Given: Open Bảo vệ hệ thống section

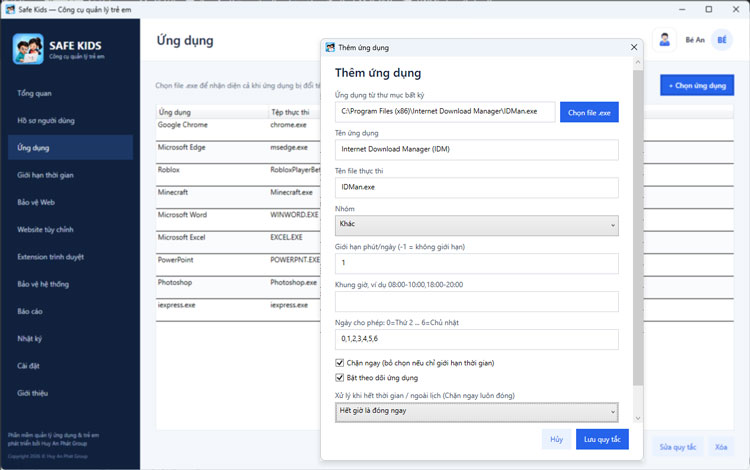Looking at the screenshot, I should coord(70,284).
